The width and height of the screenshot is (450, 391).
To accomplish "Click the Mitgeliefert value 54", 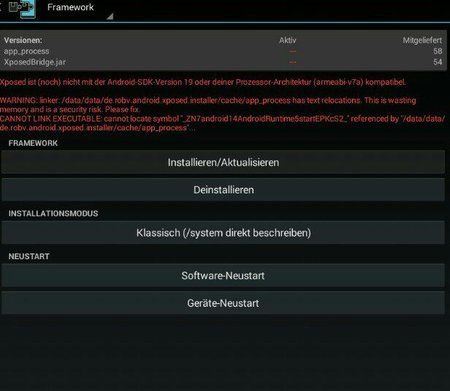I will click(438, 62).
